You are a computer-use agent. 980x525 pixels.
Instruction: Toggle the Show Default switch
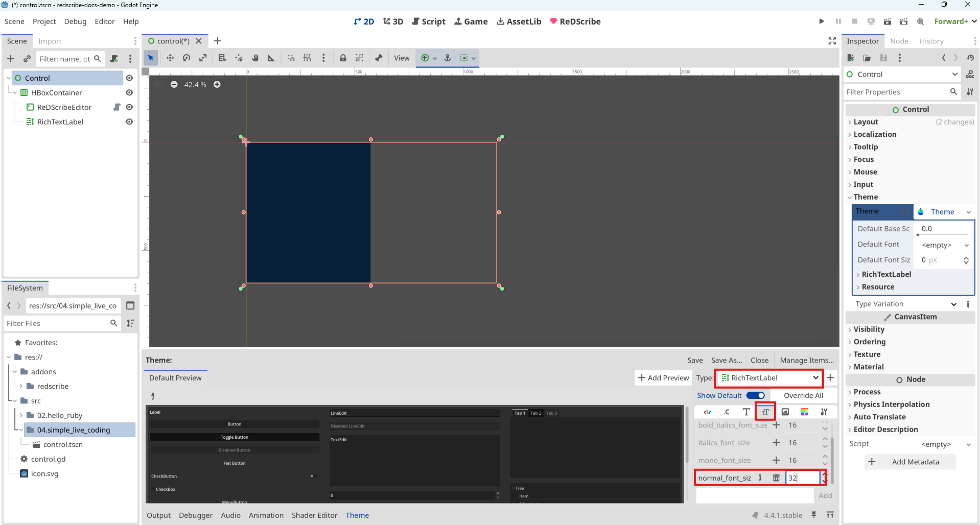tap(756, 395)
